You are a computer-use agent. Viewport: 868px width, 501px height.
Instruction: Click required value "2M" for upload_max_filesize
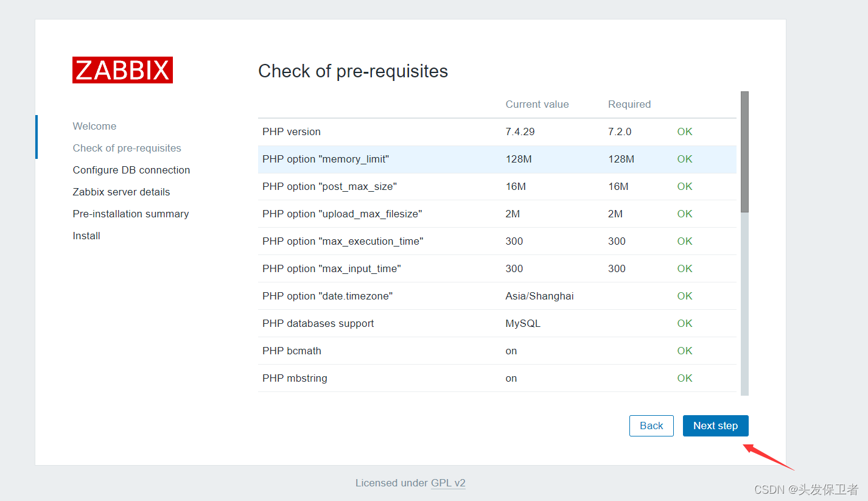coord(615,214)
